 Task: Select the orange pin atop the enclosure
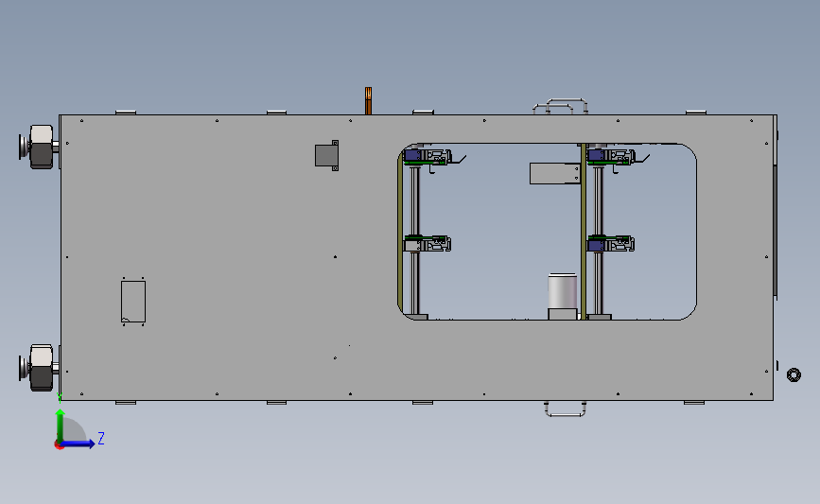coord(368,101)
